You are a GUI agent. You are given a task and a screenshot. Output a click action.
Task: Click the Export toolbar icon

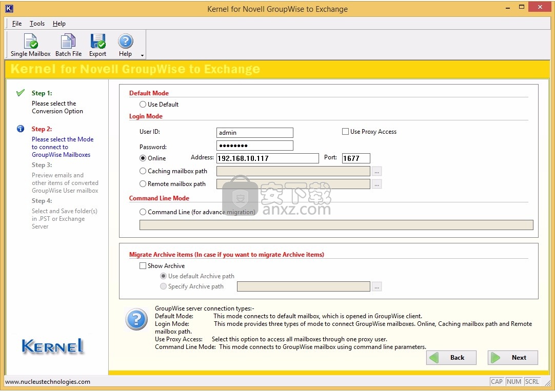pyautogui.click(x=97, y=45)
